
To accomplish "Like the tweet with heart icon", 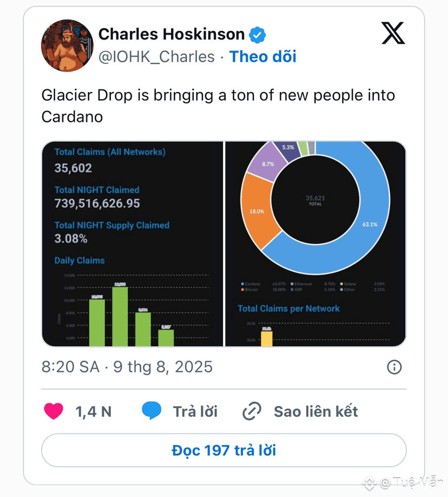I will pyautogui.click(x=54, y=411).
